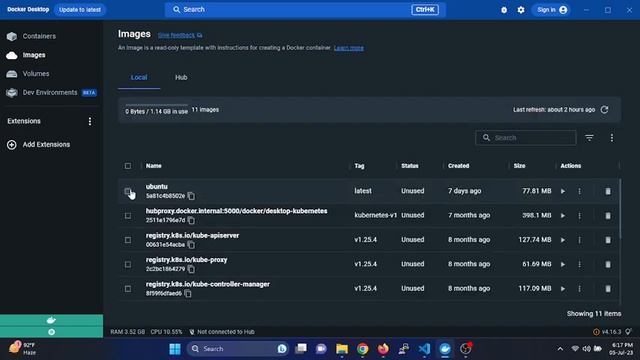Click Update to latest button

point(80,10)
